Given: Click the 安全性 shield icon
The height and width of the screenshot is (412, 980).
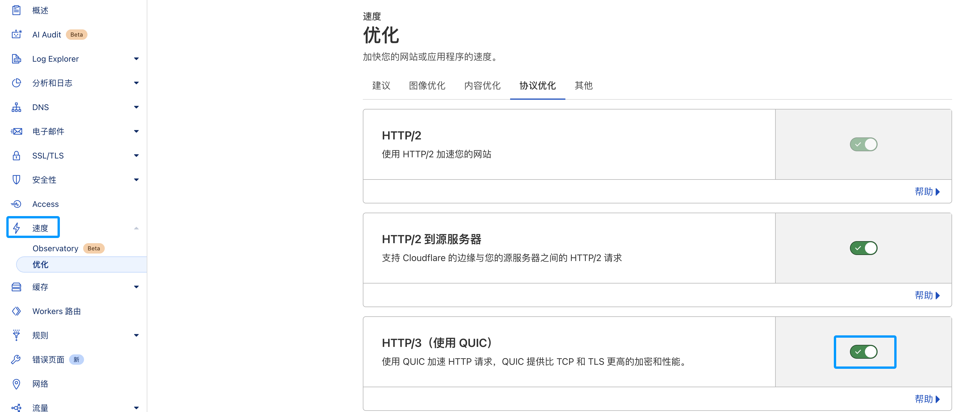Looking at the screenshot, I should point(16,180).
